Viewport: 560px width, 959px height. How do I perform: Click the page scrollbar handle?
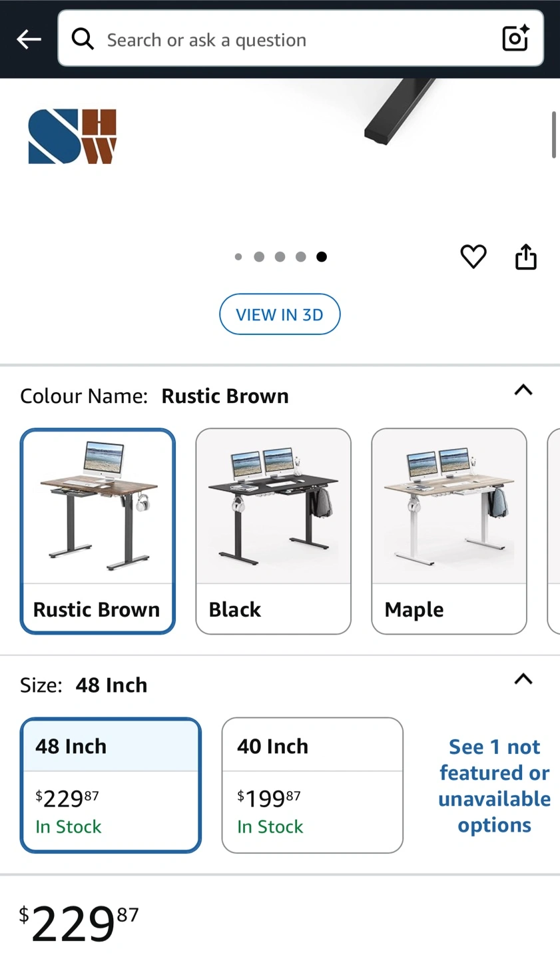click(553, 135)
